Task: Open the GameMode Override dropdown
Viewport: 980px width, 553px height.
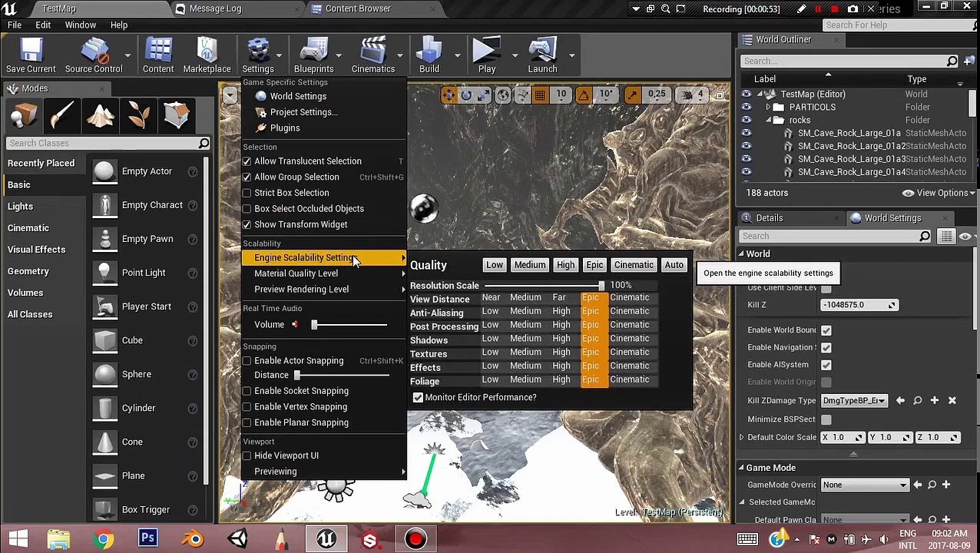Action: tap(865, 485)
